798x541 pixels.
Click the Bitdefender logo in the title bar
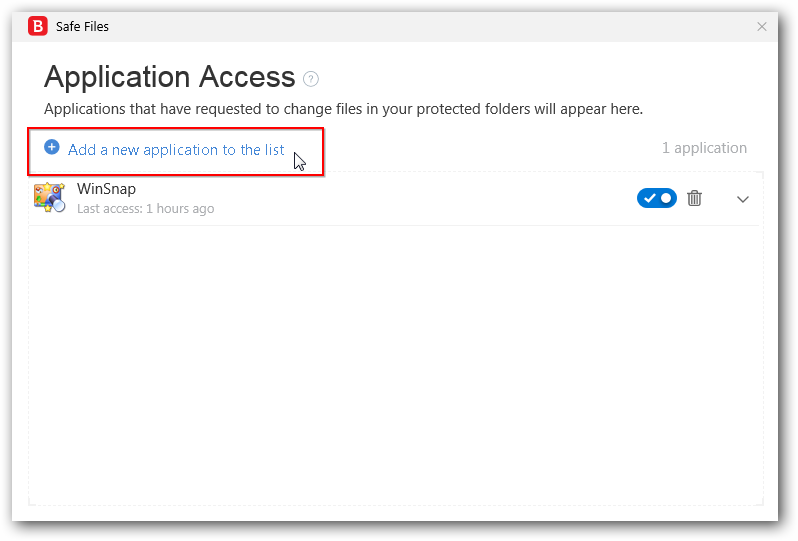coord(38,27)
